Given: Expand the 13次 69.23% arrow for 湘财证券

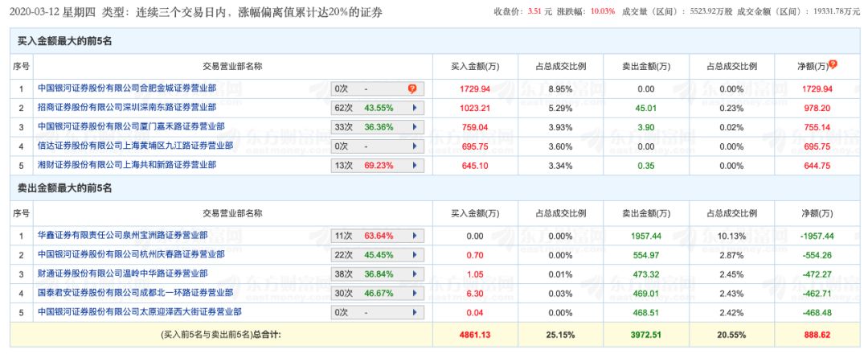Looking at the screenshot, I should [x=415, y=165].
